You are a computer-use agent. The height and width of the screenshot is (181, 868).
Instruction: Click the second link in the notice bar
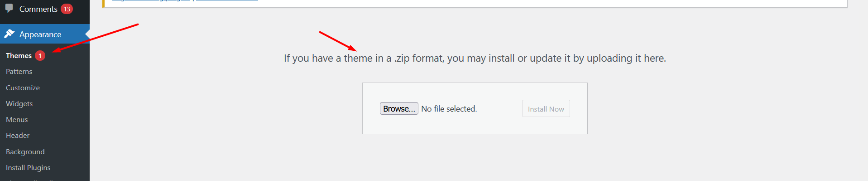pyautogui.click(x=227, y=0)
